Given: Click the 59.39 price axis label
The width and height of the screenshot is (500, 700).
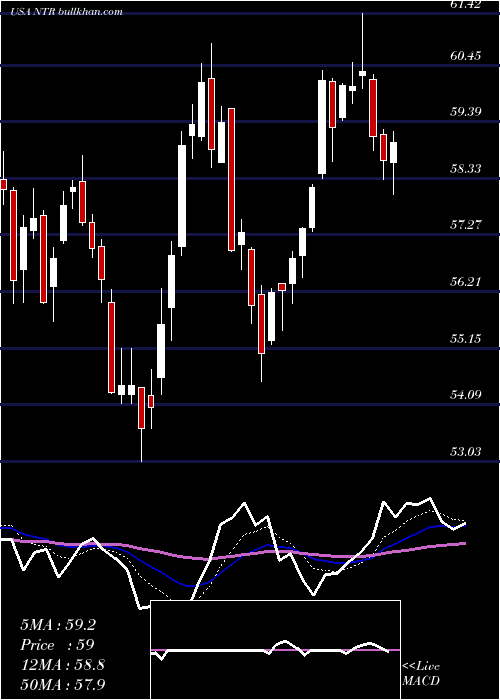Looking at the screenshot, I should coord(466,112).
